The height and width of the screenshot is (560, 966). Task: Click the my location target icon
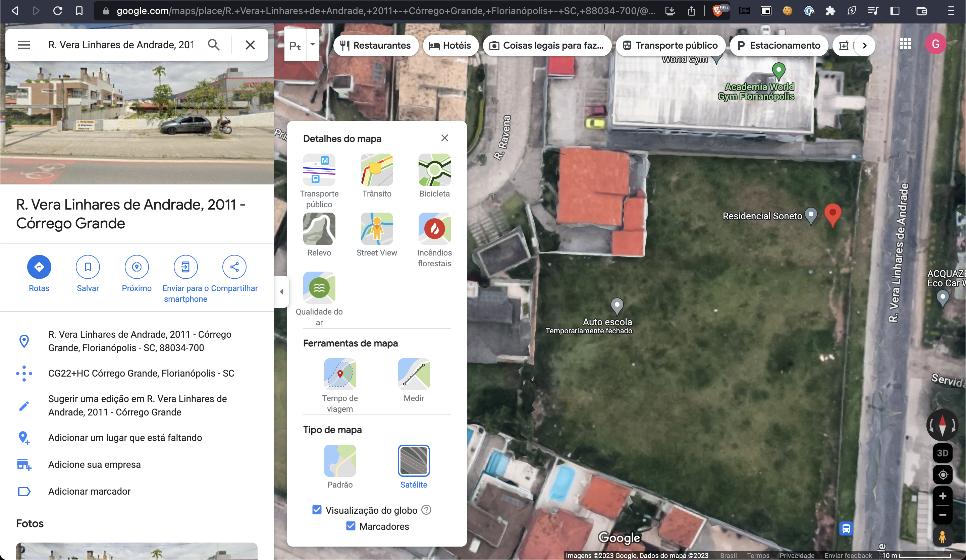[942, 475]
